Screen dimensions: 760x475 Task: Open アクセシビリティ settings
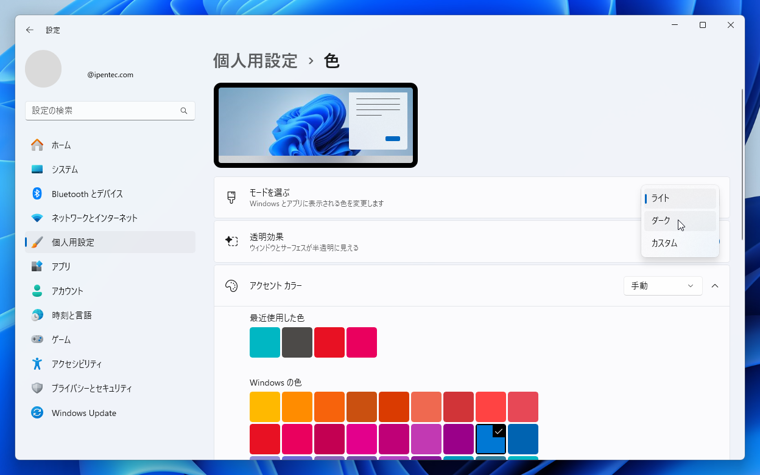point(110,364)
